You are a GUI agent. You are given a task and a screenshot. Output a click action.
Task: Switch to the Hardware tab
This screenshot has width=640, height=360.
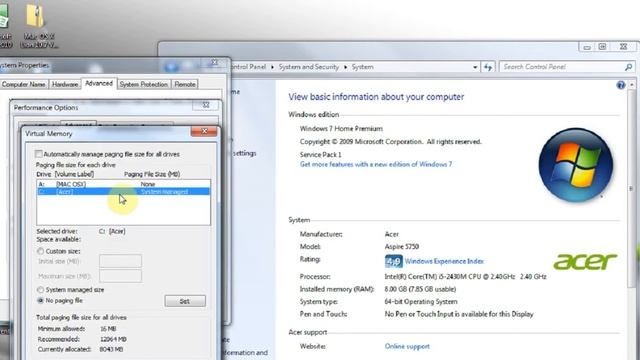point(65,84)
